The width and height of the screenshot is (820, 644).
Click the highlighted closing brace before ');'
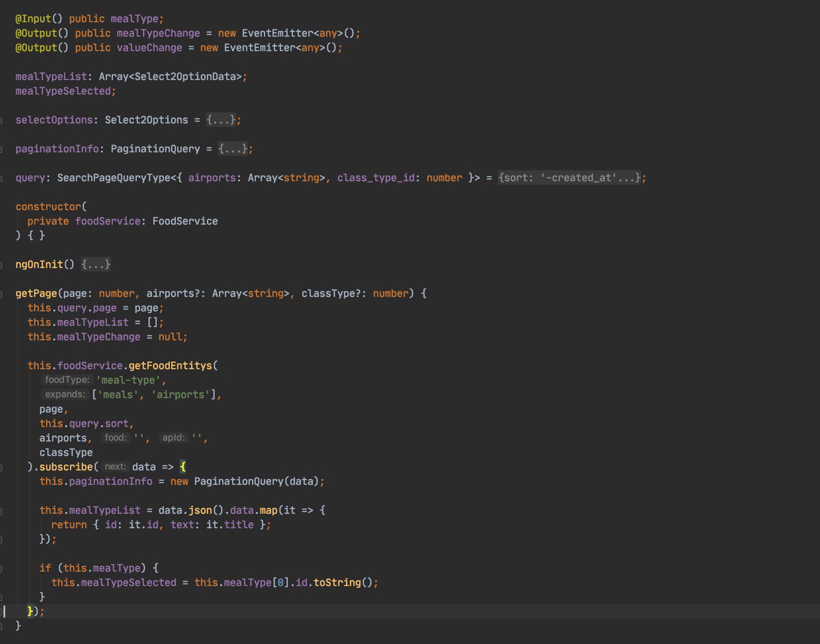coord(30,611)
